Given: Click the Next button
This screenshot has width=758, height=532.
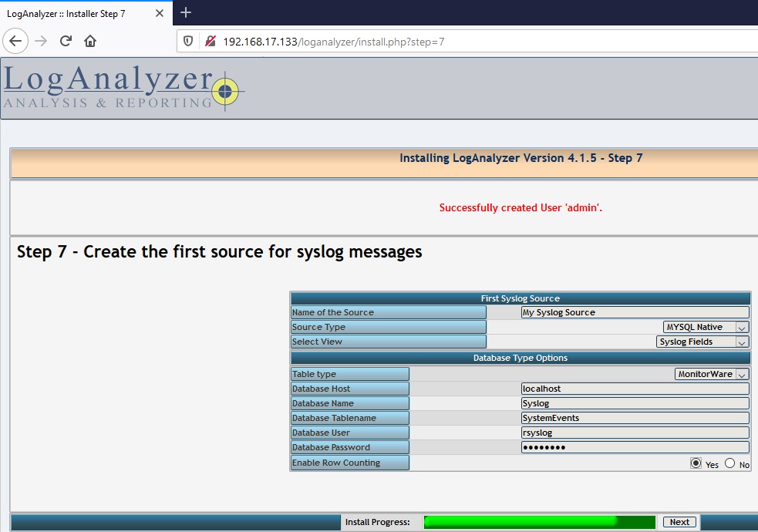Looking at the screenshot, I should tap(679, 522).
